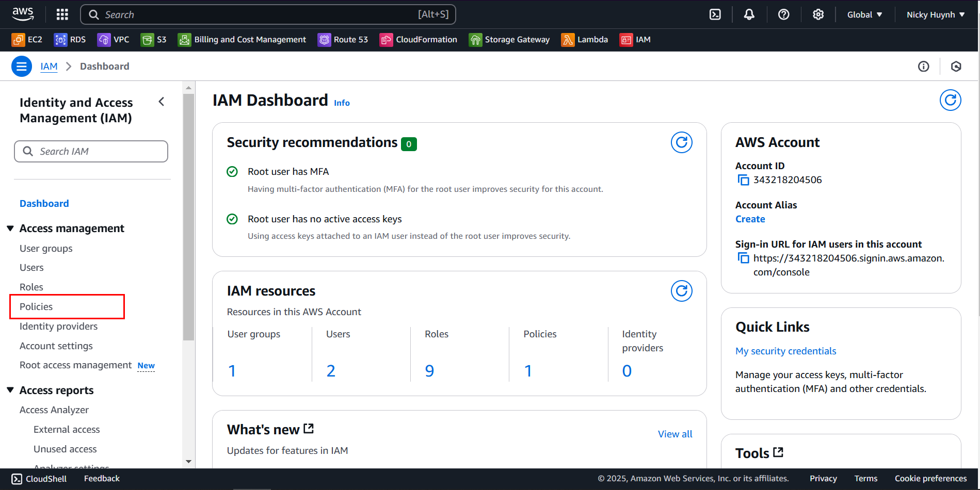The width and height of the screenshot is (980, 490).
Task: Open Lambda from the favorites bar
Action: [x=585, y=40]
